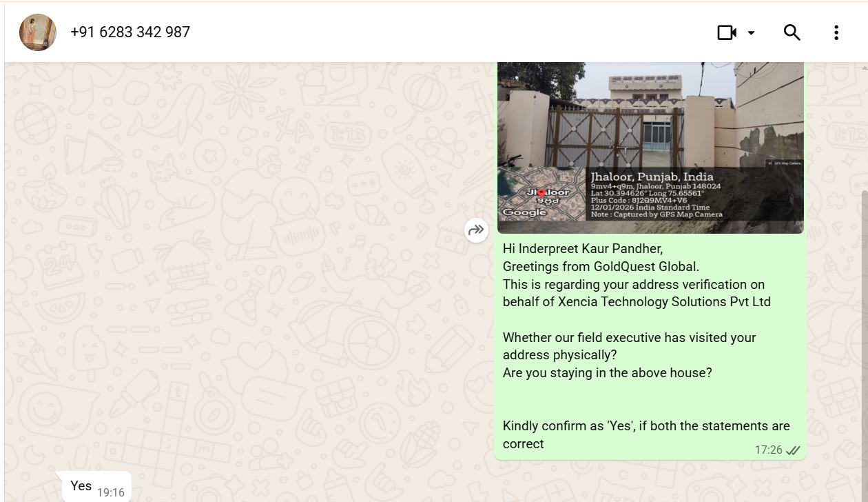Viewport: 868px width, 502px height.
Task: Click scrollbar up arrow at top right
Action: [x=865, y=67]
